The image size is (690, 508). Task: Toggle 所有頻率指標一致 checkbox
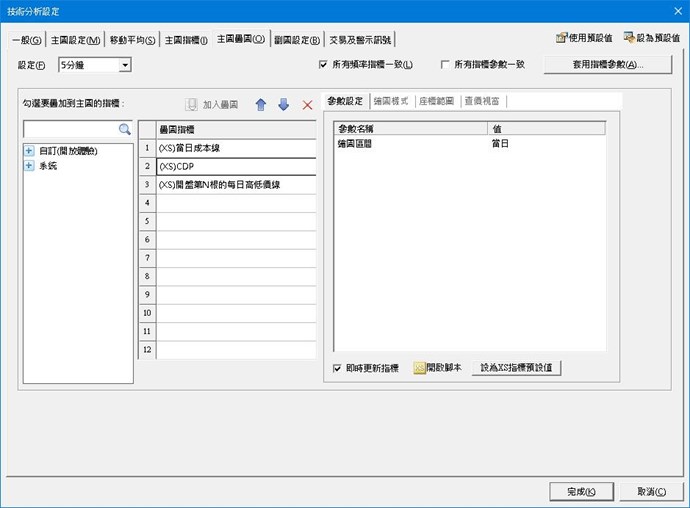pyautogui.click(x=323, y=65)
